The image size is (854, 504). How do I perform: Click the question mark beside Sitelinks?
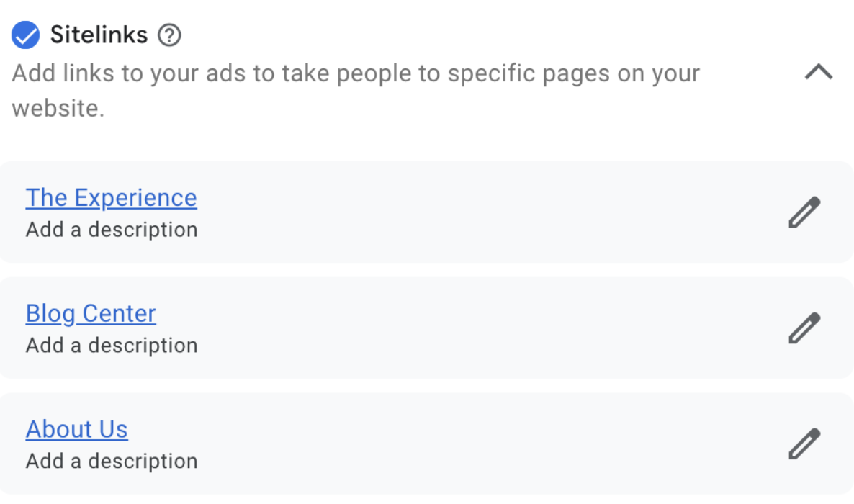pos(169,35)
